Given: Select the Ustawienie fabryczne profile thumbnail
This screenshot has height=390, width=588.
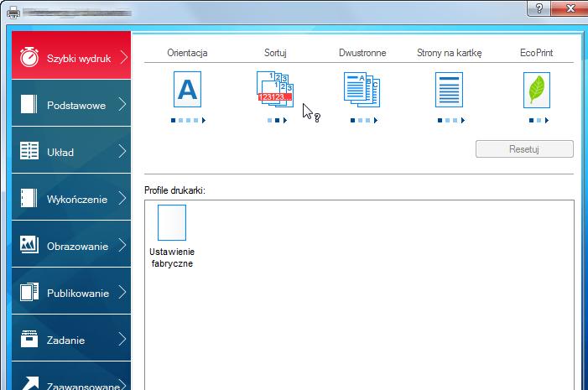Looking at the screenshot, I should 172,222.
